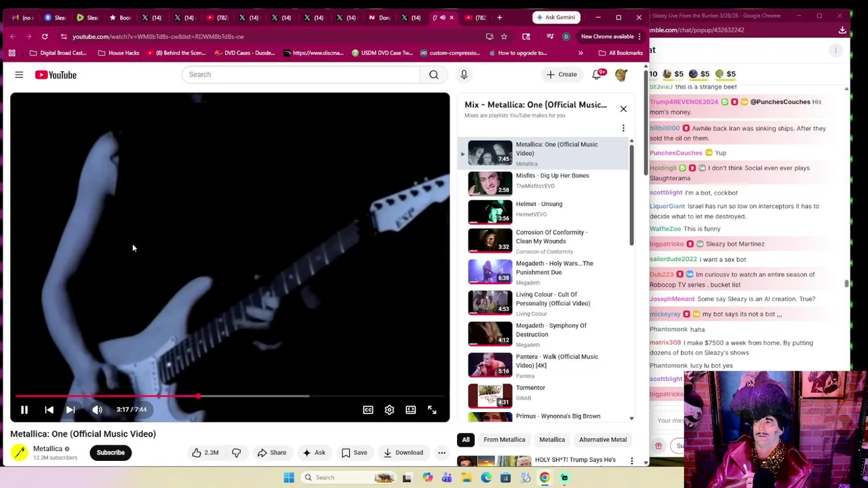Open the chat popup kebab menu
Screen dimensions: 868x488
[x=835, y=50]
